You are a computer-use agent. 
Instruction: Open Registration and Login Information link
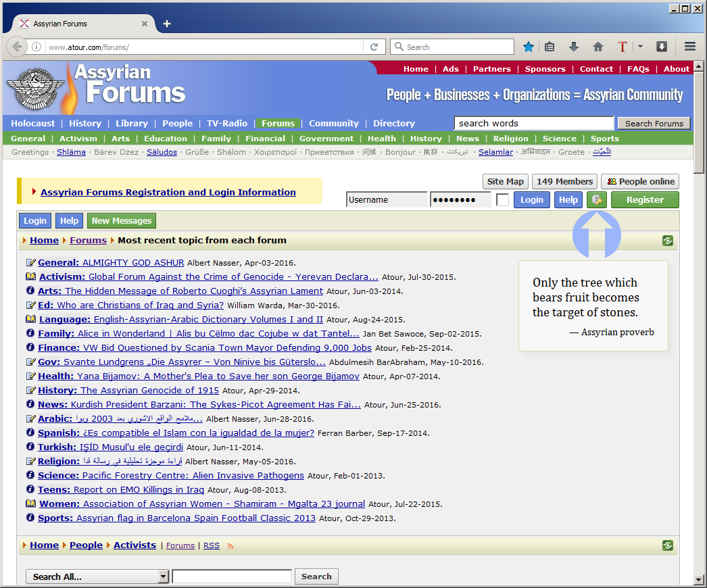168,192
